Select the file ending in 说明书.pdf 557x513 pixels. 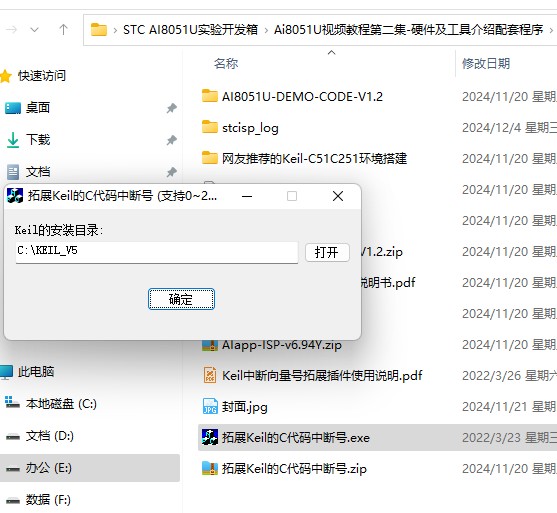[388, 283]
